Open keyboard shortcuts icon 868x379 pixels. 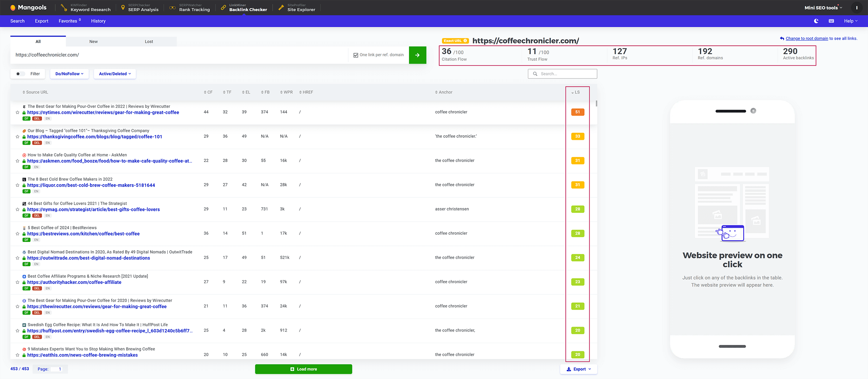[831, 21]
